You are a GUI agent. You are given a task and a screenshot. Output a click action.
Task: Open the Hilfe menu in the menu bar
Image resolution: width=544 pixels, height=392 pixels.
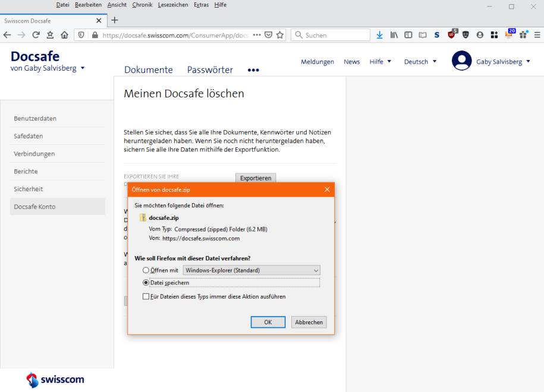tap(221, 5)
